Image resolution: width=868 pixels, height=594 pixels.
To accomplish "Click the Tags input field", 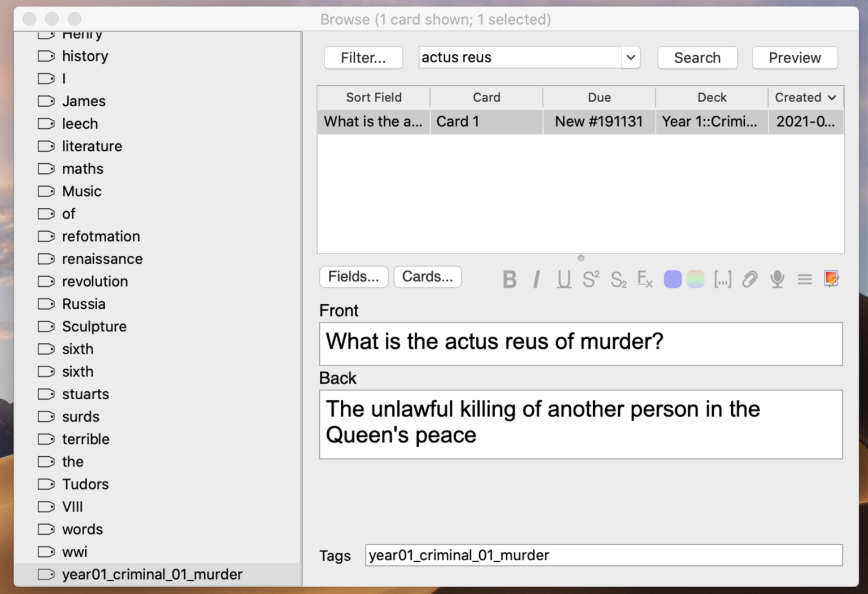I will (x=603, y=556).
